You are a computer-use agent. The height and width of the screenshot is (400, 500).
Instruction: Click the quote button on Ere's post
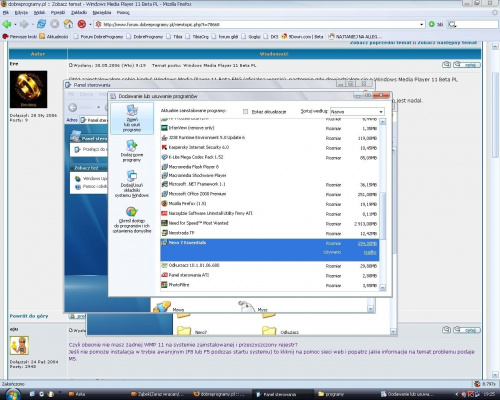[x=467, y=65]
